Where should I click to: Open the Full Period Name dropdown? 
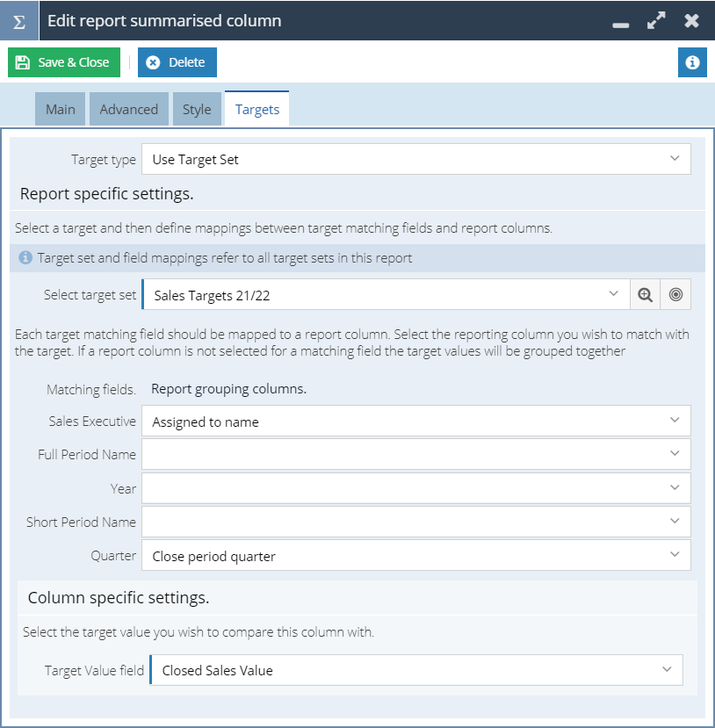416,454
